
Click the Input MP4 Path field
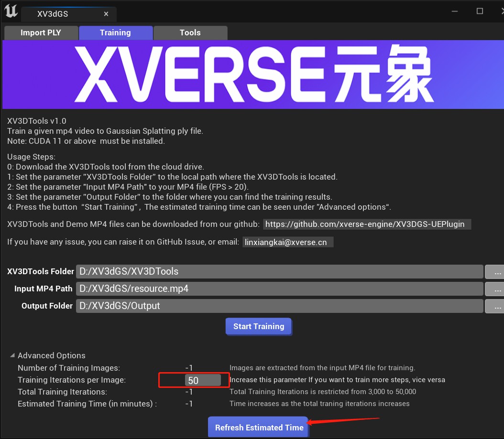(x=279, y=289)
